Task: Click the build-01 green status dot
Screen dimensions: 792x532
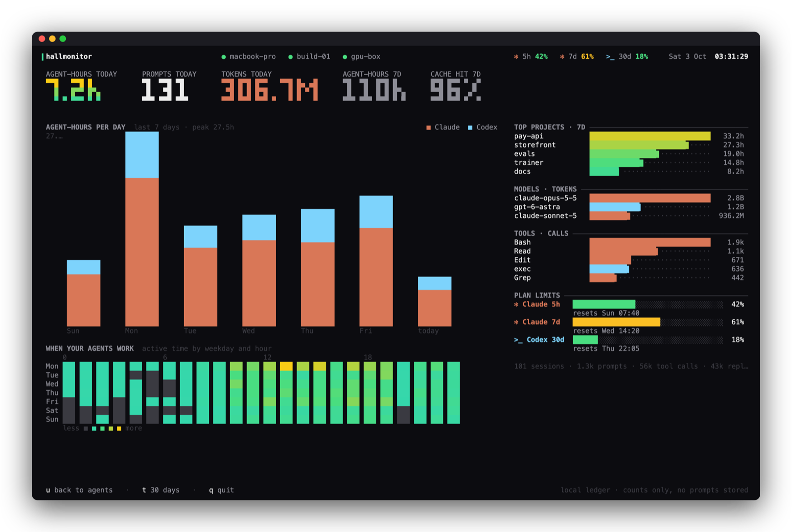Action: (x=291, y=57)
